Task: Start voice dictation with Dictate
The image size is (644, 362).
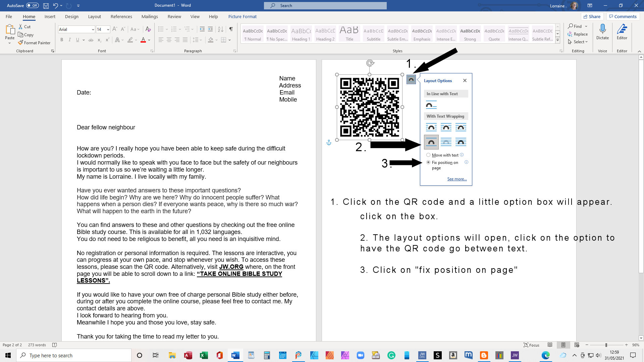Action: [602, 32]
